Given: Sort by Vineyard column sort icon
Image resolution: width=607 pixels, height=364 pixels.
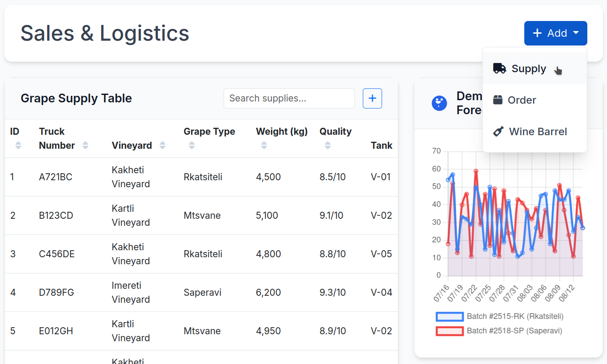Looking at the screenshot, I should 162,145.
